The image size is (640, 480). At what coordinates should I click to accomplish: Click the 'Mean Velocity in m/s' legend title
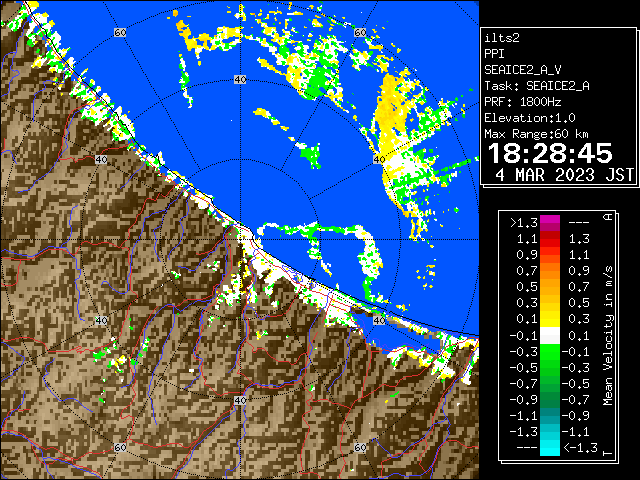(x=608, y=336)
